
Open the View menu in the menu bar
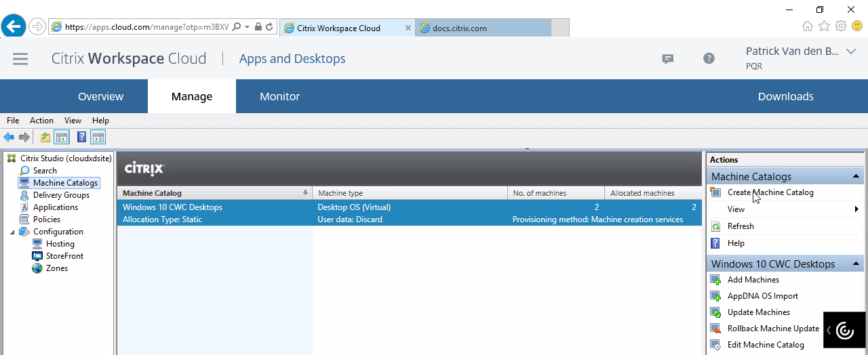pos(73,121)
